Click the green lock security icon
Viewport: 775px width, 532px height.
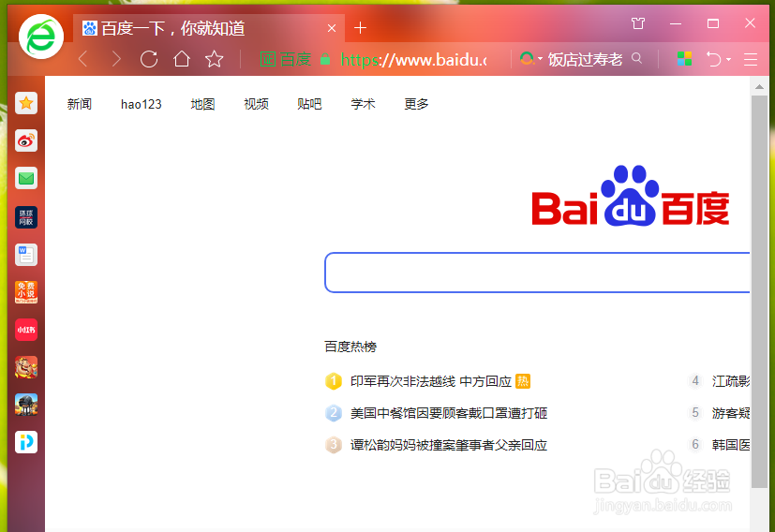pos(325,59)
